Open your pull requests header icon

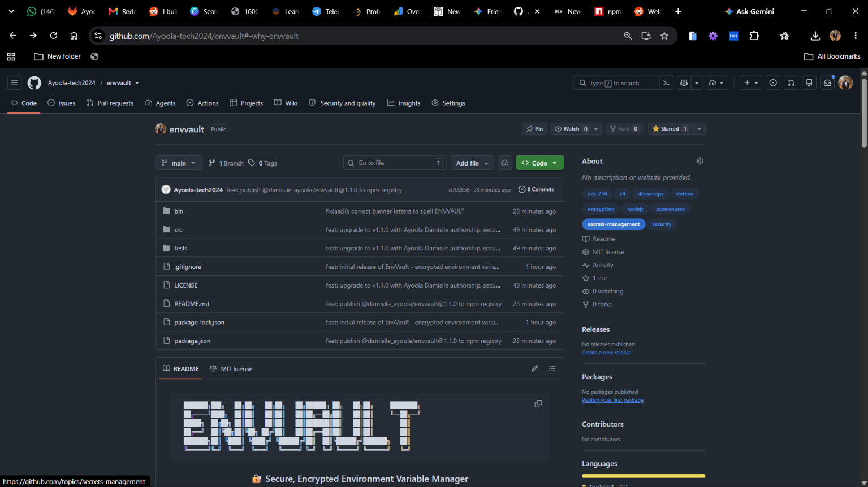791,83
